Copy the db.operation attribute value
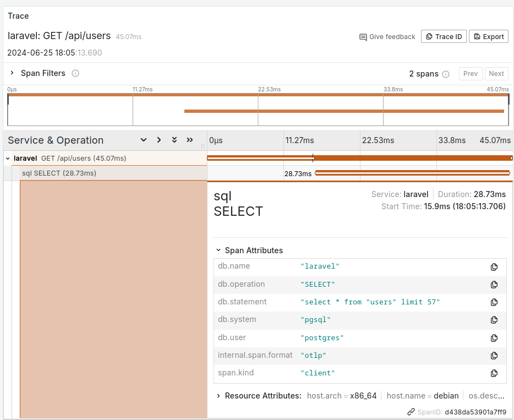Image resolution: width=514 pixels, height=420 pixels. [x=494, y=285]
